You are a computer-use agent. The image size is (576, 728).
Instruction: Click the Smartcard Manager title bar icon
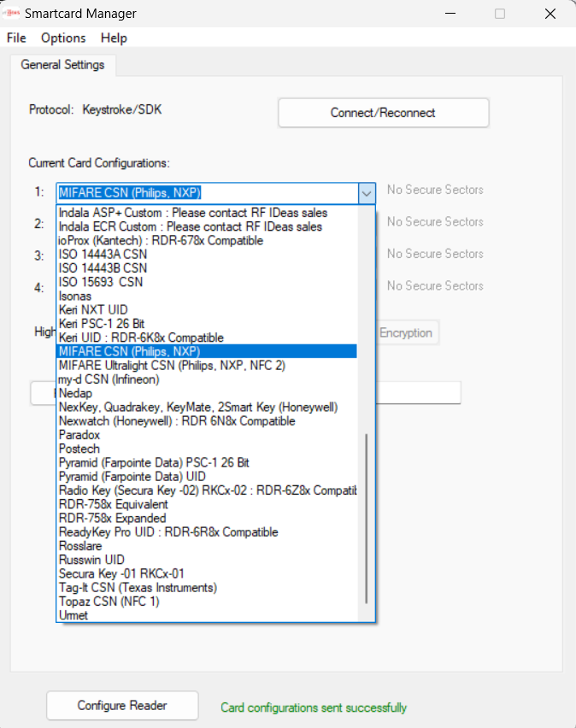click(x=11, y=14)
